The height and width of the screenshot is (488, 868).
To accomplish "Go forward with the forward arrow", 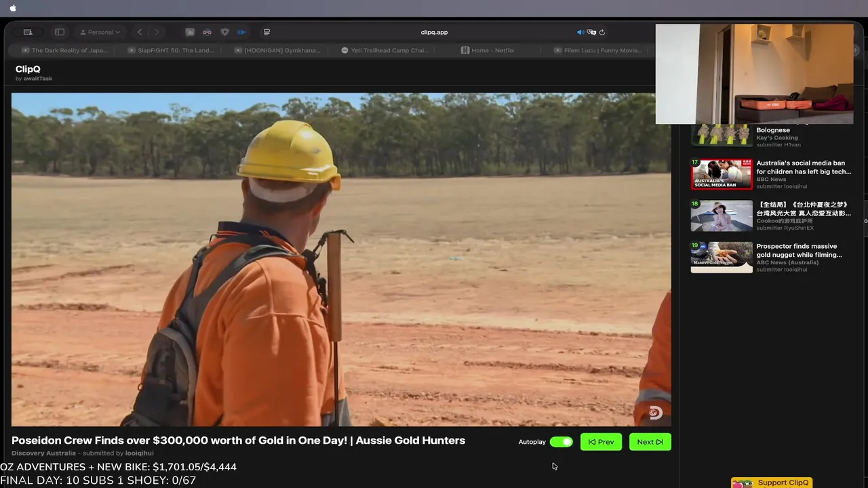I will point(157,32).
